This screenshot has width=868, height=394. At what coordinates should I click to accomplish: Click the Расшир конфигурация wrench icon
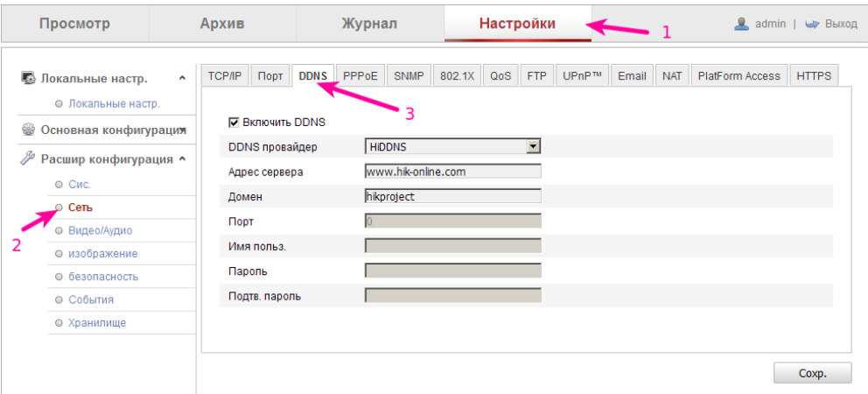(27, 158)
